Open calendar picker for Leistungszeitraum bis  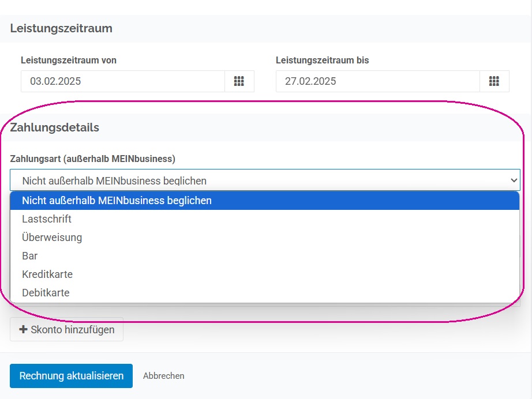point(494,81)
